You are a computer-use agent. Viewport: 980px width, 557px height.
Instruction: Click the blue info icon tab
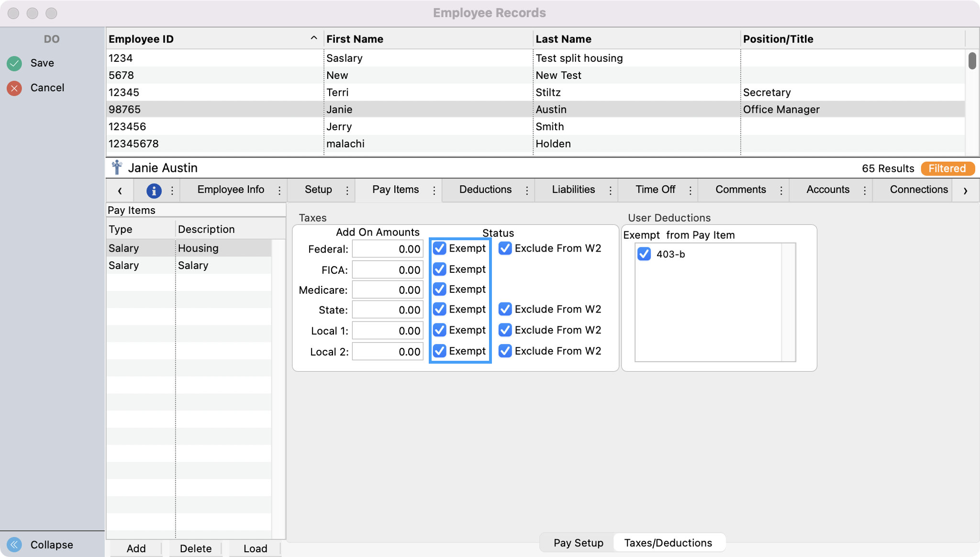tap(154, 190)
